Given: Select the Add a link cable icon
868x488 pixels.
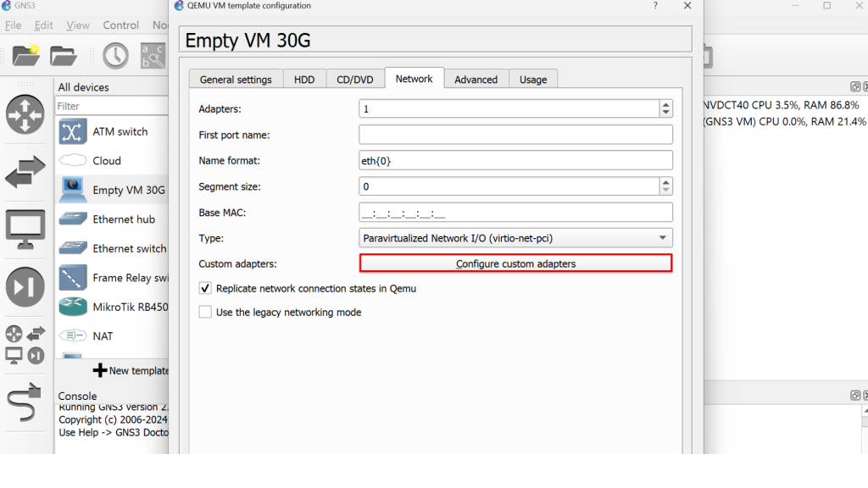Looking at the screenshot, I should click(x=25, y=403).
